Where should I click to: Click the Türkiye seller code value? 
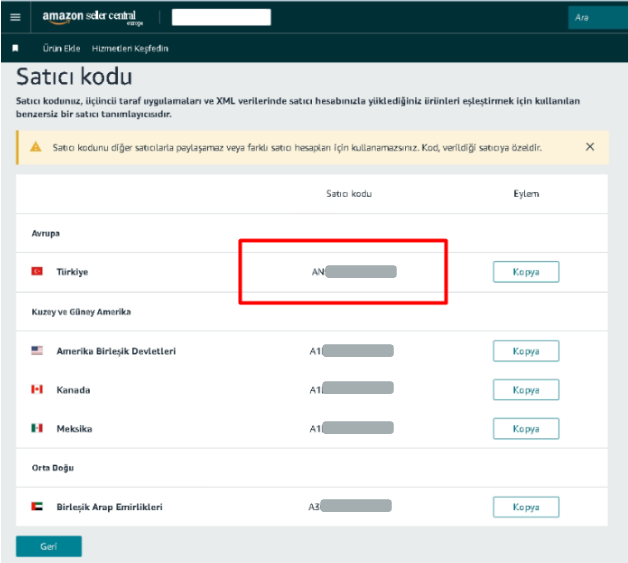coord(354,272)
